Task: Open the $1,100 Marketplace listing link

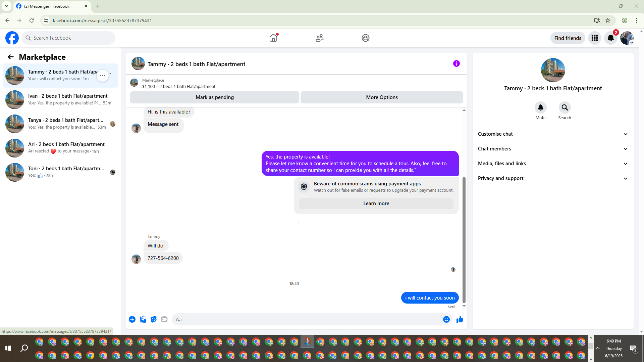Action: (x=179, y=86)
